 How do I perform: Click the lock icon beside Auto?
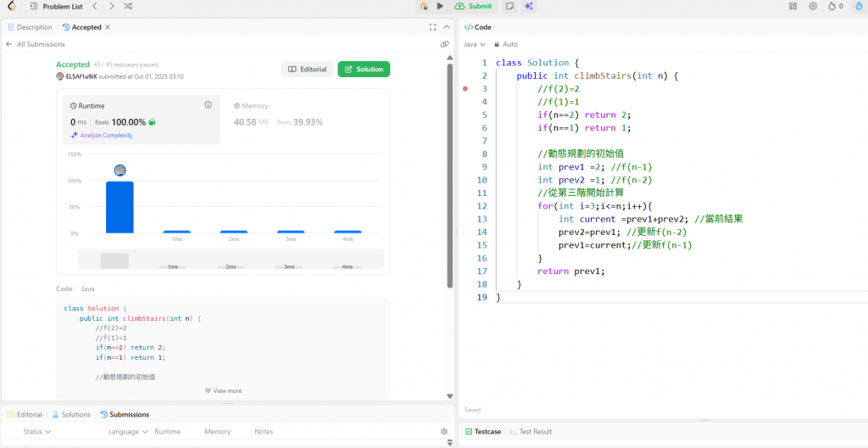tap(497, 44)
